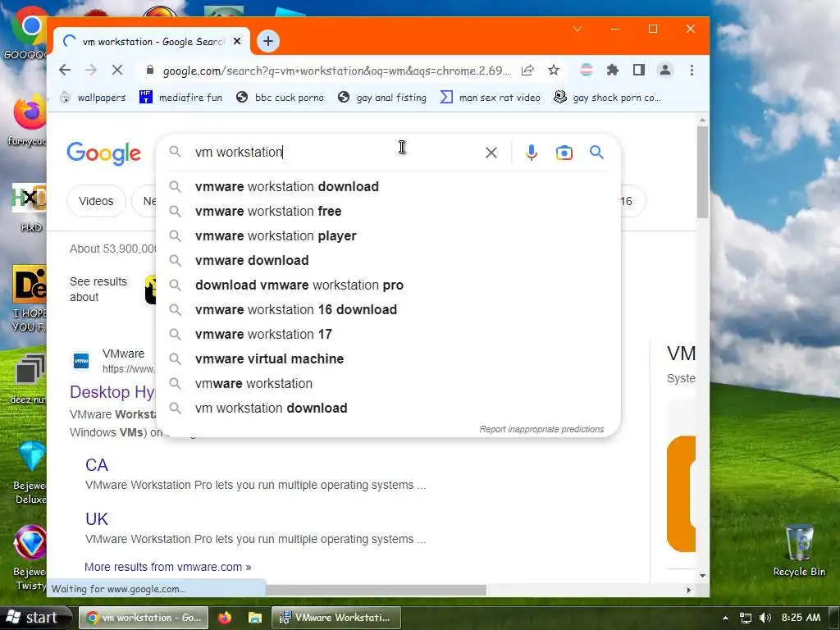Open the mediafire fun bookmark
The image size is (840, 630).
180,98
